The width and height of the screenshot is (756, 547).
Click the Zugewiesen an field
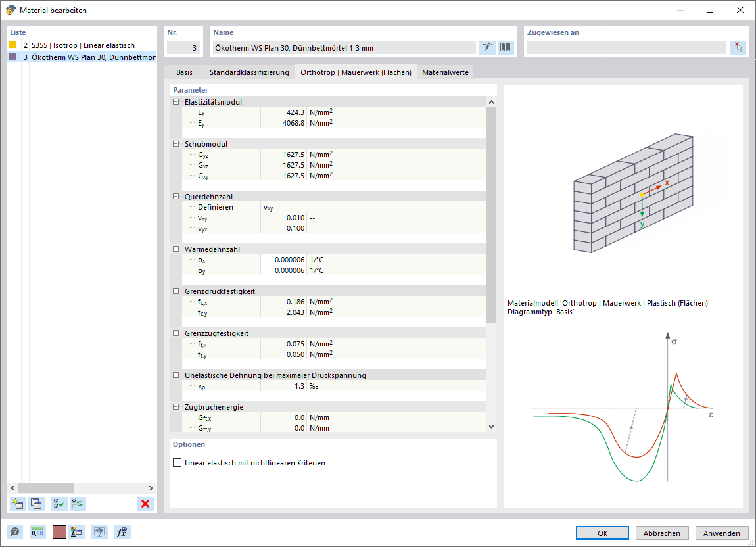pos(626,47)
